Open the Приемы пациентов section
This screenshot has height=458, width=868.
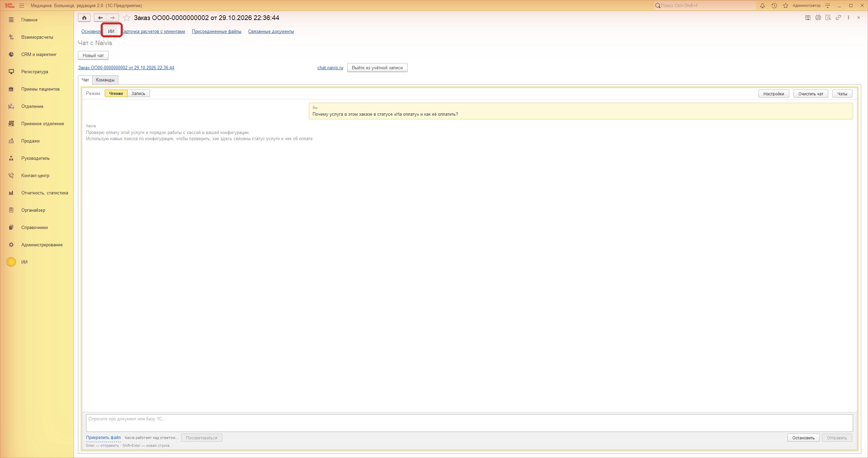(37, 89)
